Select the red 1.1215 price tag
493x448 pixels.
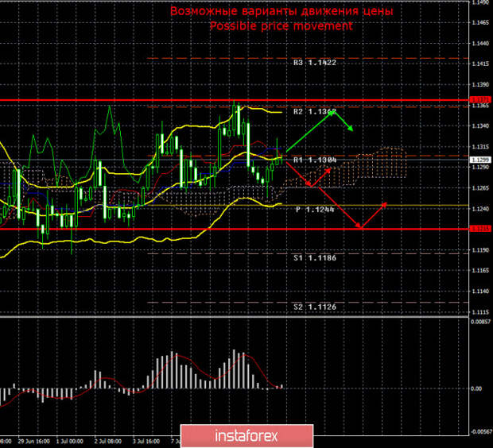479,229
